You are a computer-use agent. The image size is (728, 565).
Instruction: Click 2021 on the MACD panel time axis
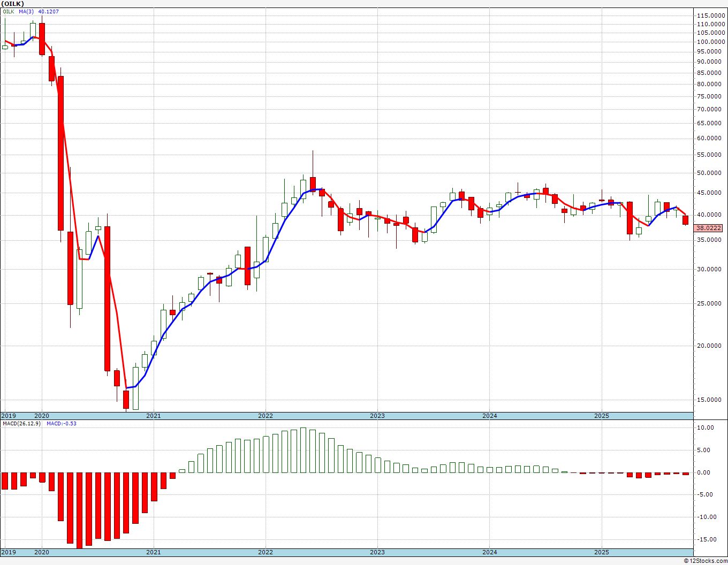click(x=154, y=552)
